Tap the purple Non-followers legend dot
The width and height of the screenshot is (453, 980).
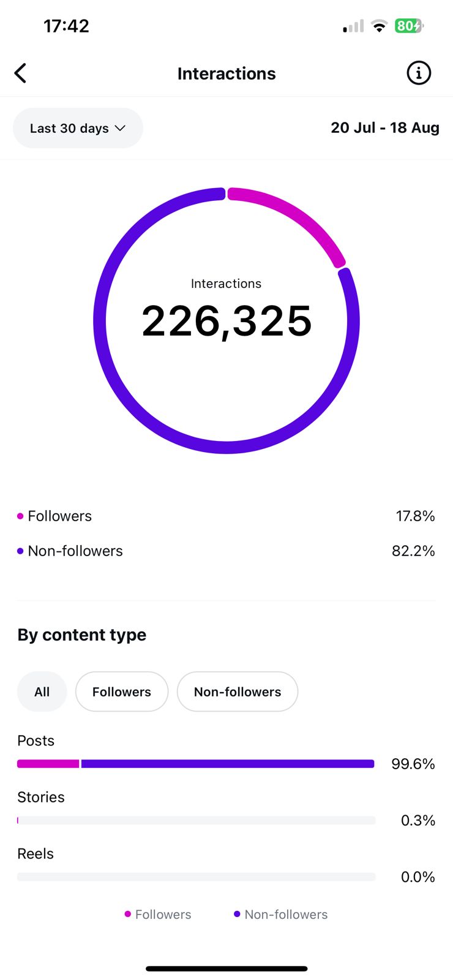click(20, 551)
